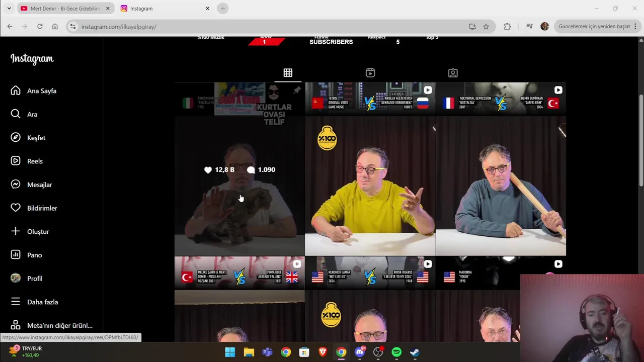
Task: Open Microsoft Store from taskbar
Action: click(x=304, y=352)
